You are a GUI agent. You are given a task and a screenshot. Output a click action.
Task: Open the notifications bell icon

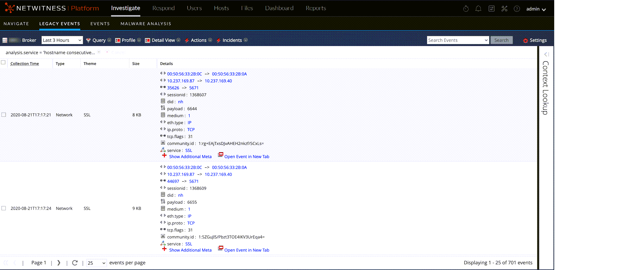(x=478, y=9)
